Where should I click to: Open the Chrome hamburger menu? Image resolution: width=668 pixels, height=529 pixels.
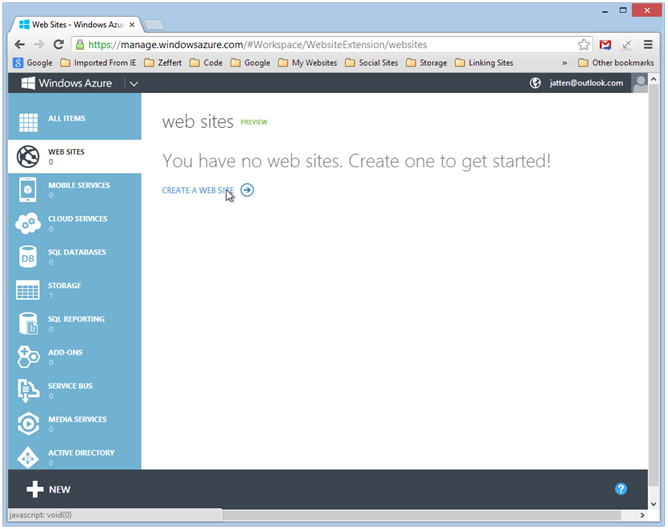click(648, 44)
